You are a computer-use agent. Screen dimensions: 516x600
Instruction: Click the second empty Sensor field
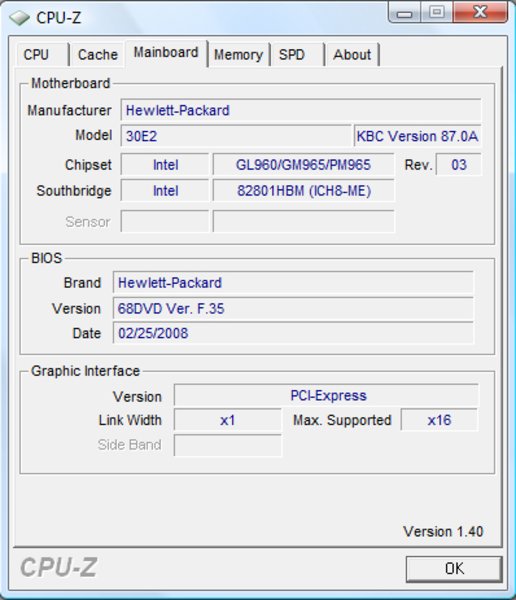coord(304,221)
